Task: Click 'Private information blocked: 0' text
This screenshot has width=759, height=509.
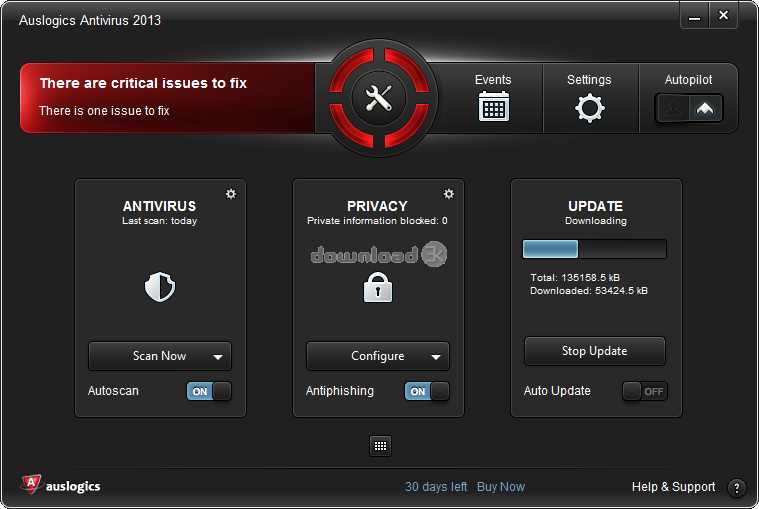Action: pos(378,221)
